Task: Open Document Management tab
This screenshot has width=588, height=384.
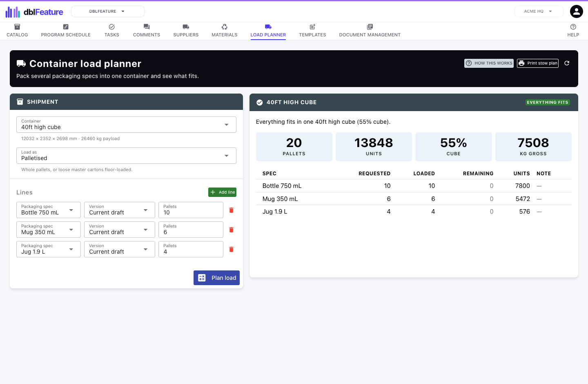Action: pos(370,31)
